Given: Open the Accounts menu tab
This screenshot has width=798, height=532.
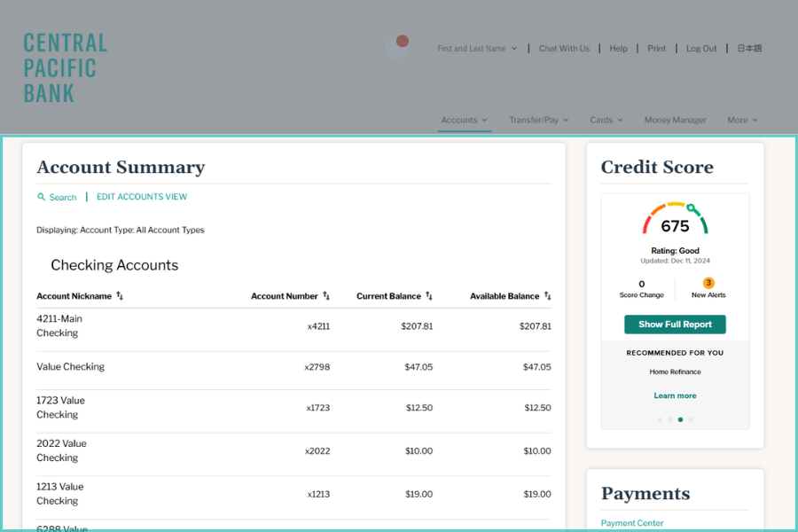Looking at the screenshot, I should point(465,120).
